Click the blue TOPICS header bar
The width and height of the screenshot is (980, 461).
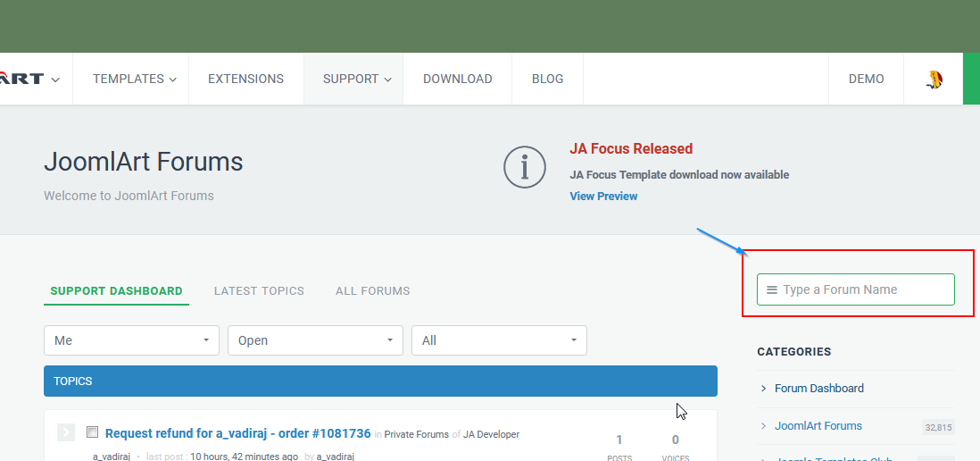(380, 381)
